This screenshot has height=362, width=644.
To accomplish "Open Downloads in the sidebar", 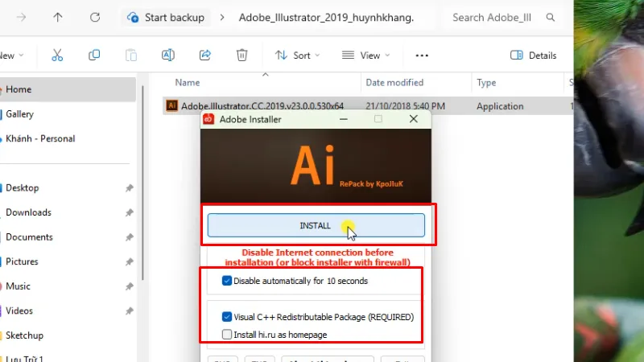I will [x=28, y=212].
